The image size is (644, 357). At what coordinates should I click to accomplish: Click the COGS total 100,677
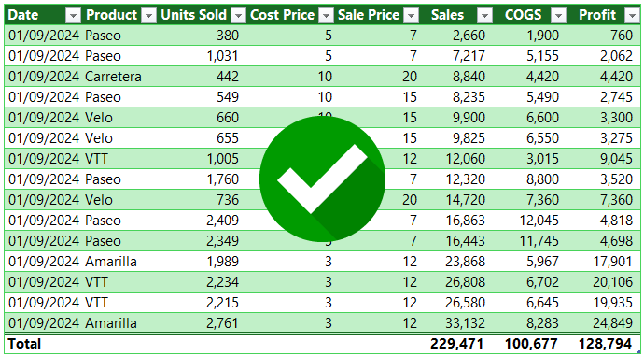click(531, 344)
